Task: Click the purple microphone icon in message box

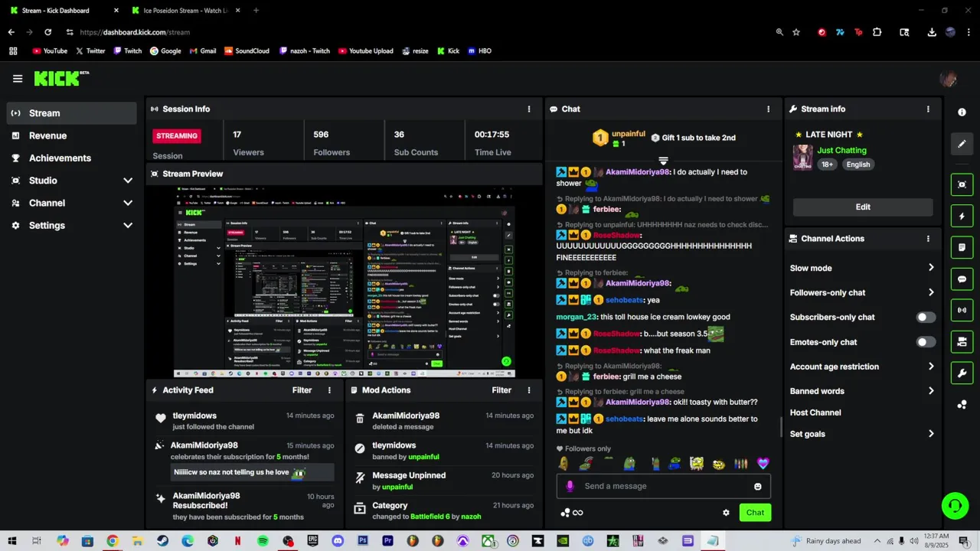Action: click(x=570, y=486)
